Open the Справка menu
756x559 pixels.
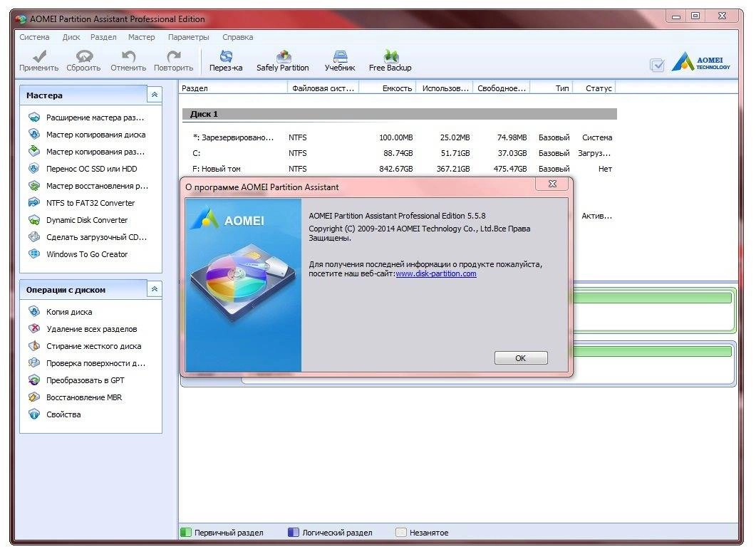coord(238,37)
